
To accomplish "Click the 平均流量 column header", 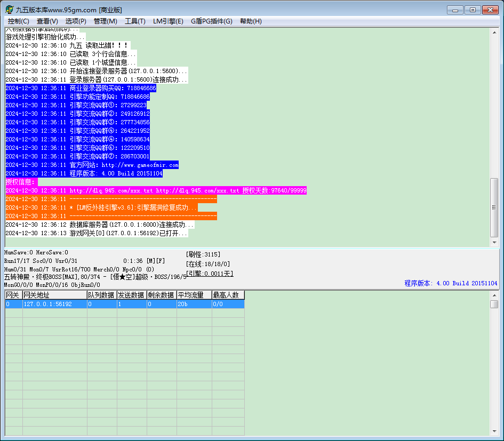I will (x=194, y=295).
